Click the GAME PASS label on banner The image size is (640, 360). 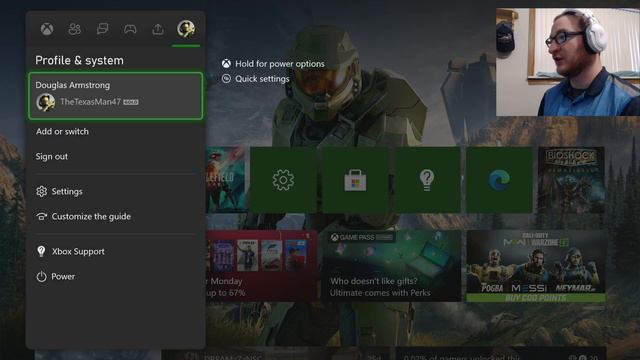pyautogui.click(x=362, y=237)
